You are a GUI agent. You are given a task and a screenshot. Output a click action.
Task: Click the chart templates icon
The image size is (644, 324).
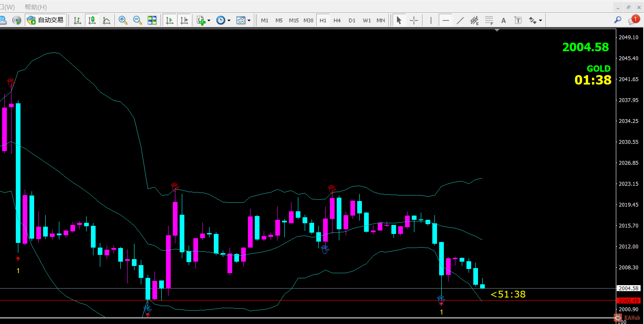tap(241, 20)
